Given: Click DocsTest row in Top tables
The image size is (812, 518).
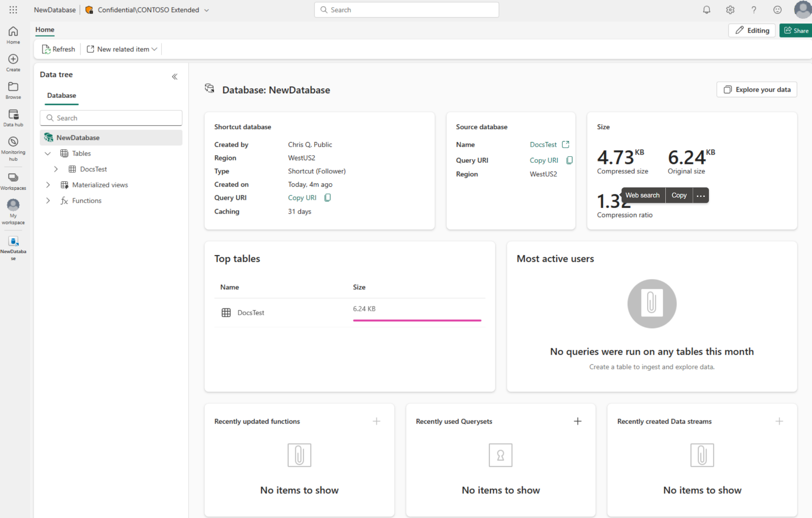Looking at the screenshot, I should coord(350,313).
